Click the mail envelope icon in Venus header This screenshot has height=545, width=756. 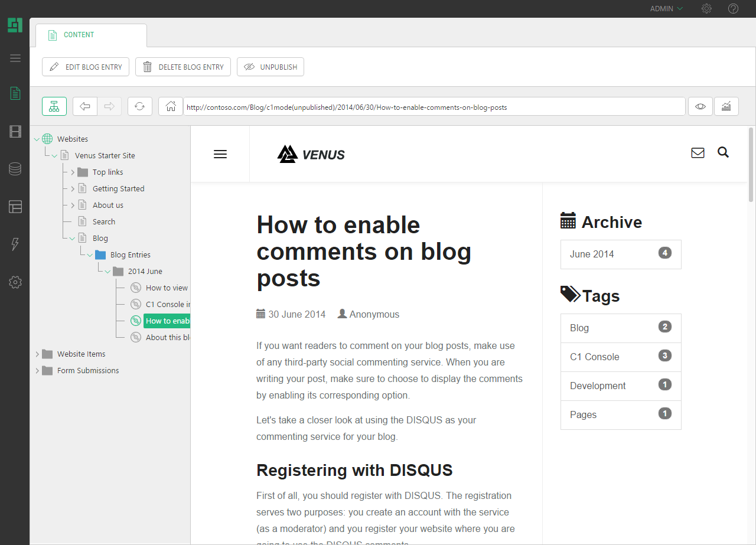(698, 153)
